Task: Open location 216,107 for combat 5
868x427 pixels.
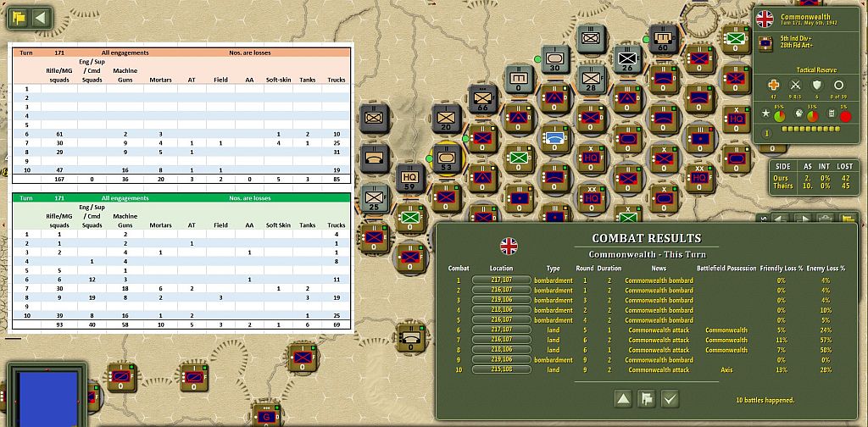Action: point(502,320)
